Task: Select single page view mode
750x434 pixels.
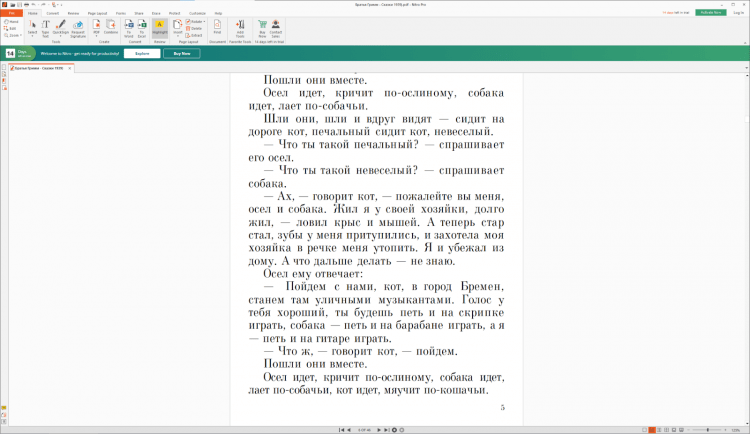Action: [644, 430]
